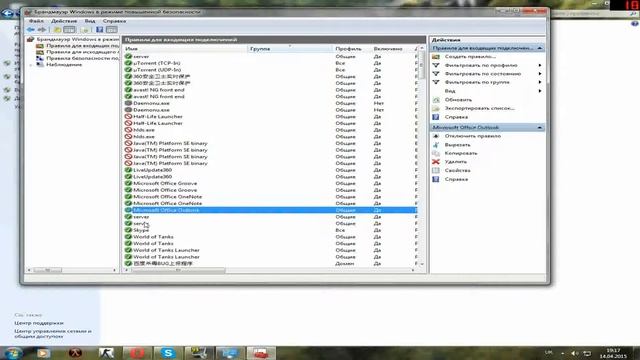Collapse Microsoft Office Outlook actions section
This screenshot has height=360, width=640.
[540, 128]
